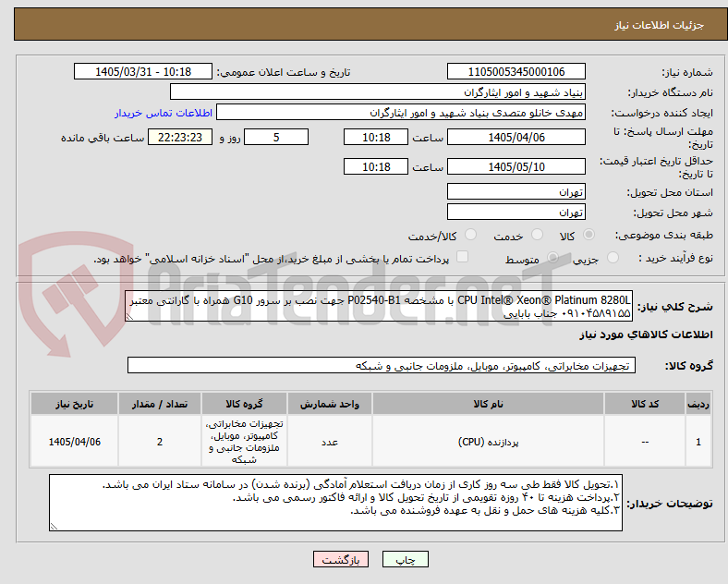Open اطلاعات تماس خریدار link
Viewport: 728px width, 584px height.
pos(164,113)
